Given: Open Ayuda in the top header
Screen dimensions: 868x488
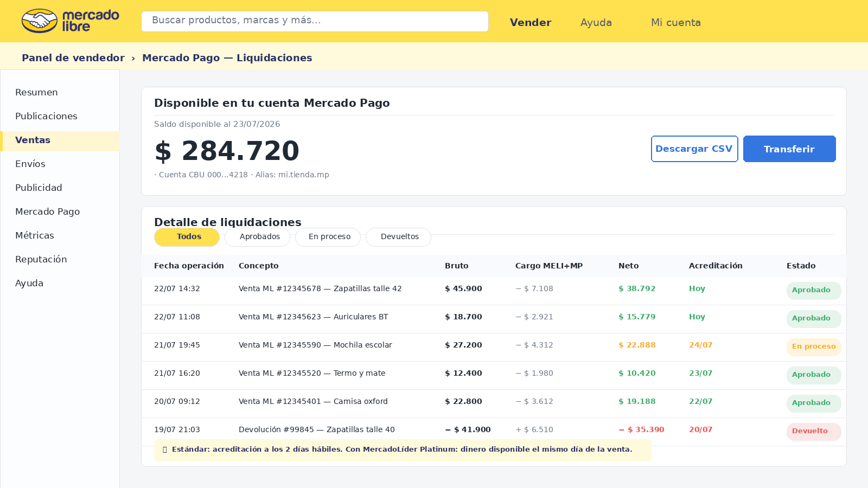Looking at the screenshot, I should click(596, 22).
